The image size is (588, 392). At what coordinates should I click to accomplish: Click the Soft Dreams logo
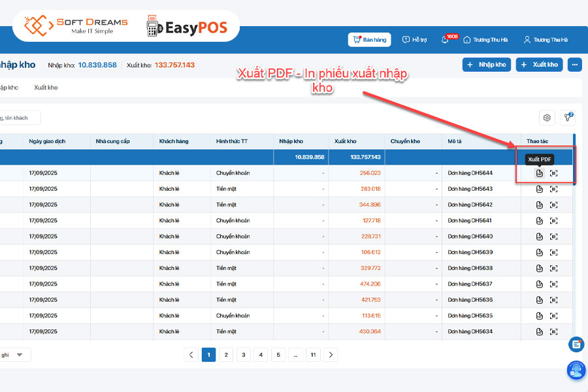pyautogui.click(x=76, y=25)
